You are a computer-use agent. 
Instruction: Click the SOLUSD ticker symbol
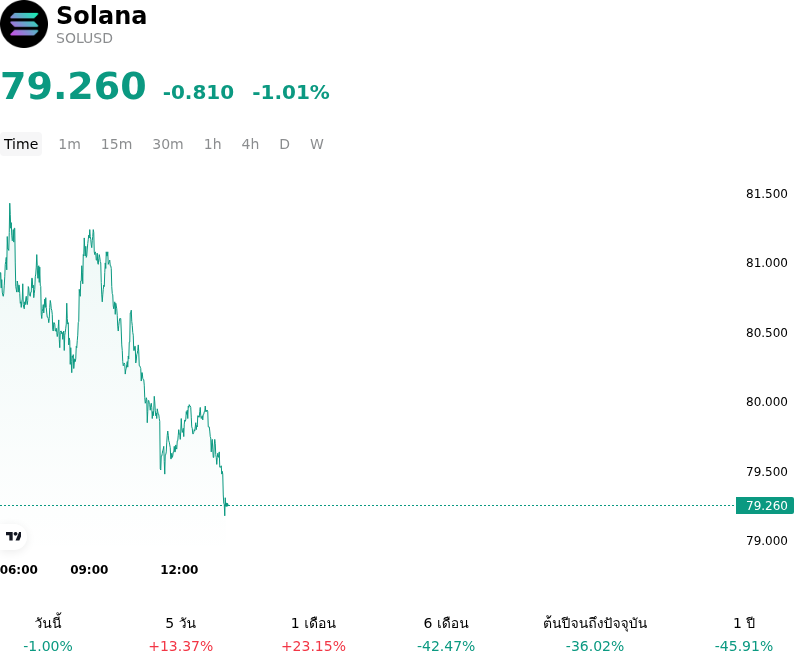84,38
